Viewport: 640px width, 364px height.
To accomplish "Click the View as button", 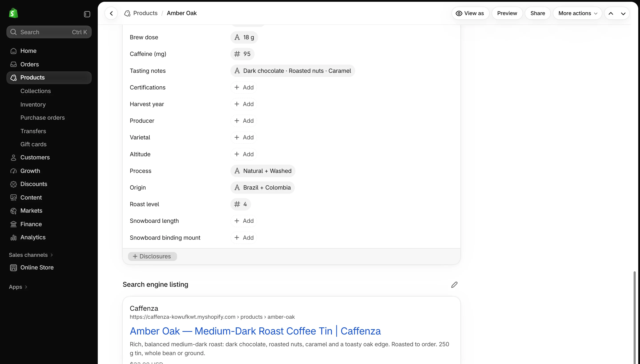I will click(470, 13).
